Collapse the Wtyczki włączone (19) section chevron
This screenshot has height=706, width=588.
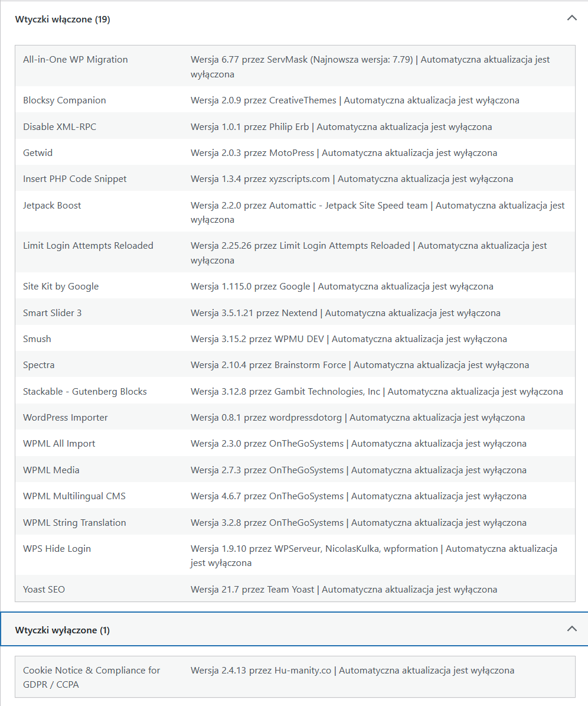(572, 18)
